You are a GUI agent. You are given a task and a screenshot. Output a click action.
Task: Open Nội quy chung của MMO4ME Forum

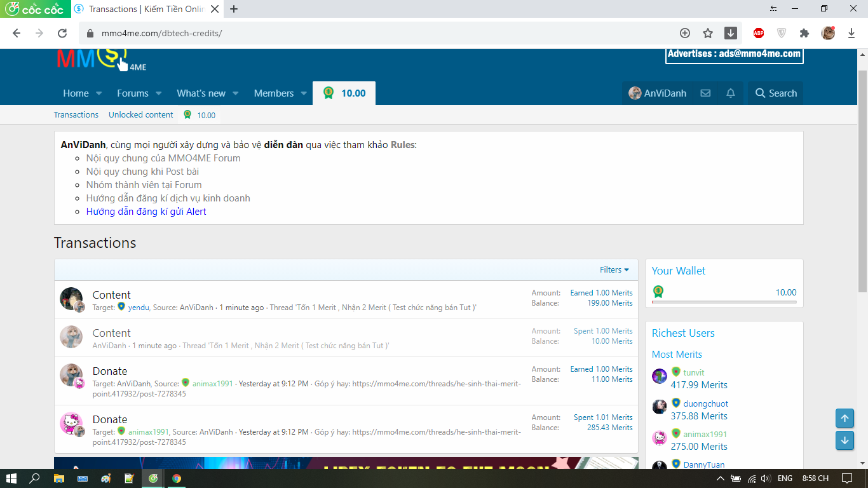click(163, 158)
